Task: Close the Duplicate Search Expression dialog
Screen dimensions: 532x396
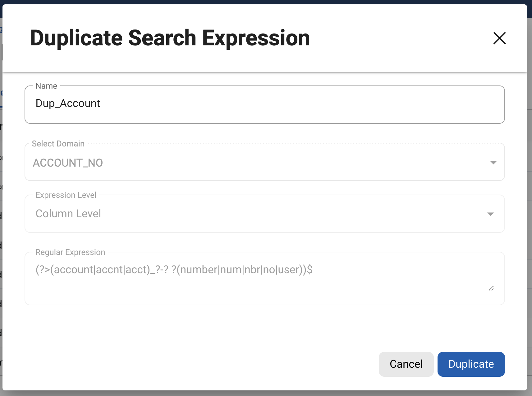Action: pyautogui.click(x=499, y=38)
